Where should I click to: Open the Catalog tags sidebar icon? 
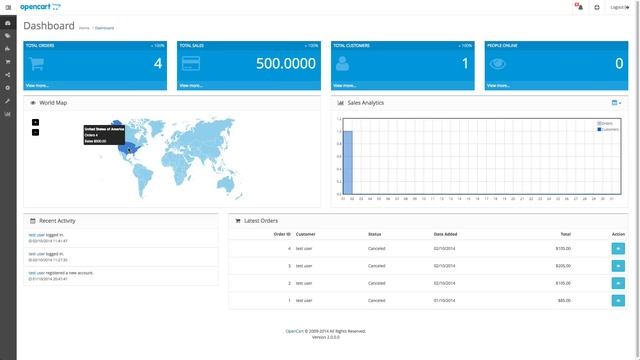point(8,36)
